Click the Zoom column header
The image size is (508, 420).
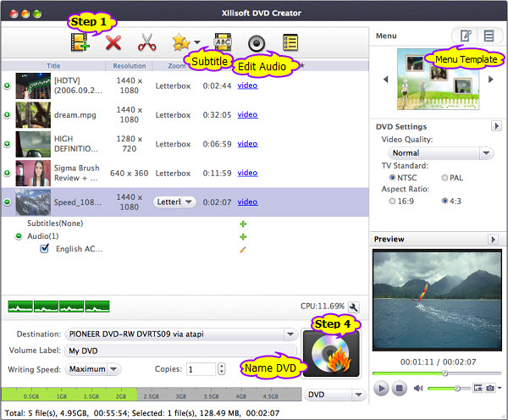(x=177, y=66)
